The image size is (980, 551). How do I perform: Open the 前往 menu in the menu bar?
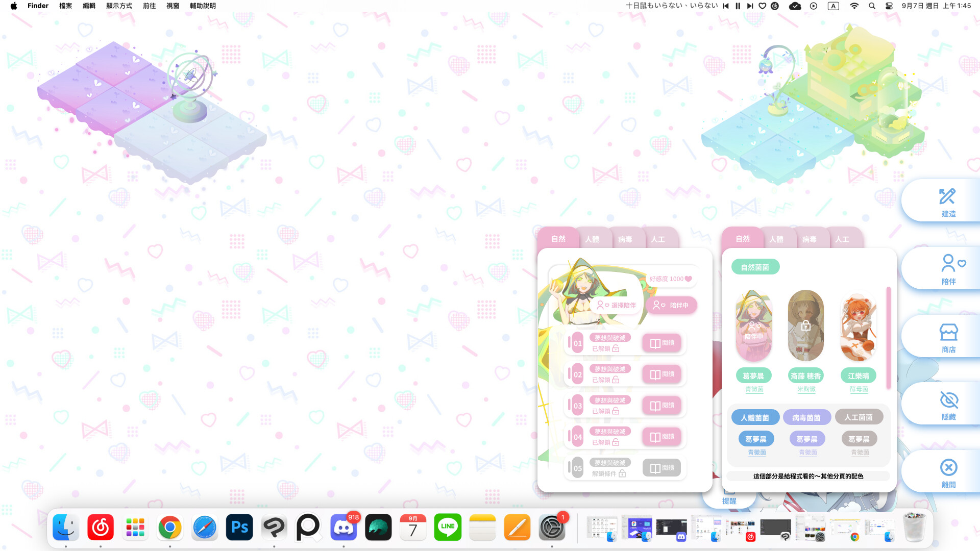[149, 6]
